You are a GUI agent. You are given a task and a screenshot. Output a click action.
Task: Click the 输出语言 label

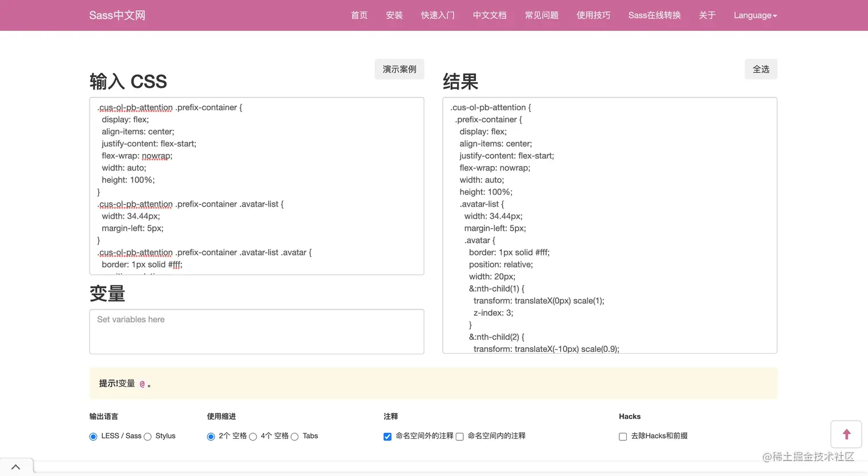click(x=104, y=416)
